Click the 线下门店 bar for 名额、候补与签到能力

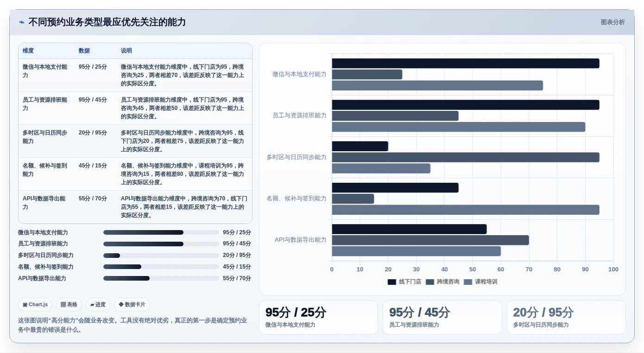click(x=395, y=188)
